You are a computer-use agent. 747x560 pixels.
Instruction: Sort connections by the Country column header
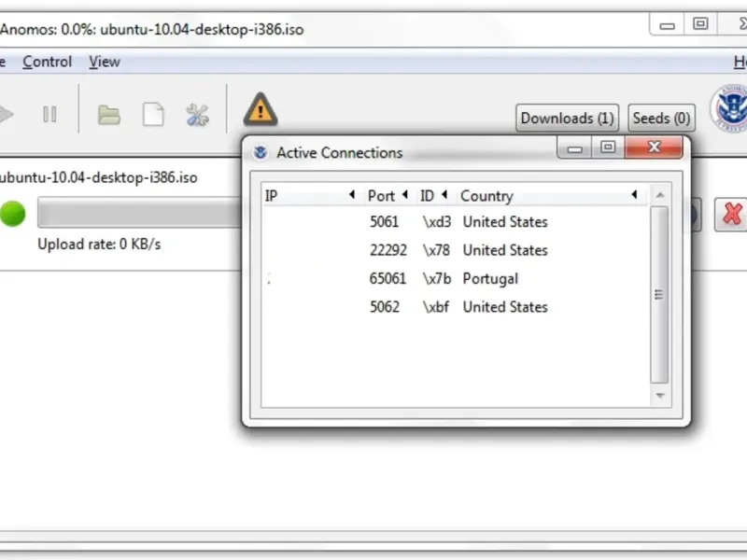(x=551, y=196)
